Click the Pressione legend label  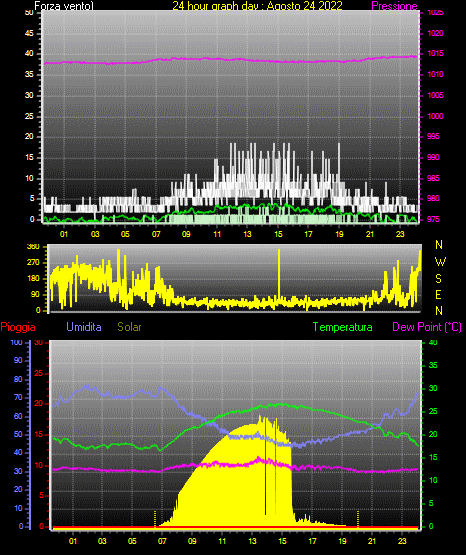(x=394, y=6)
